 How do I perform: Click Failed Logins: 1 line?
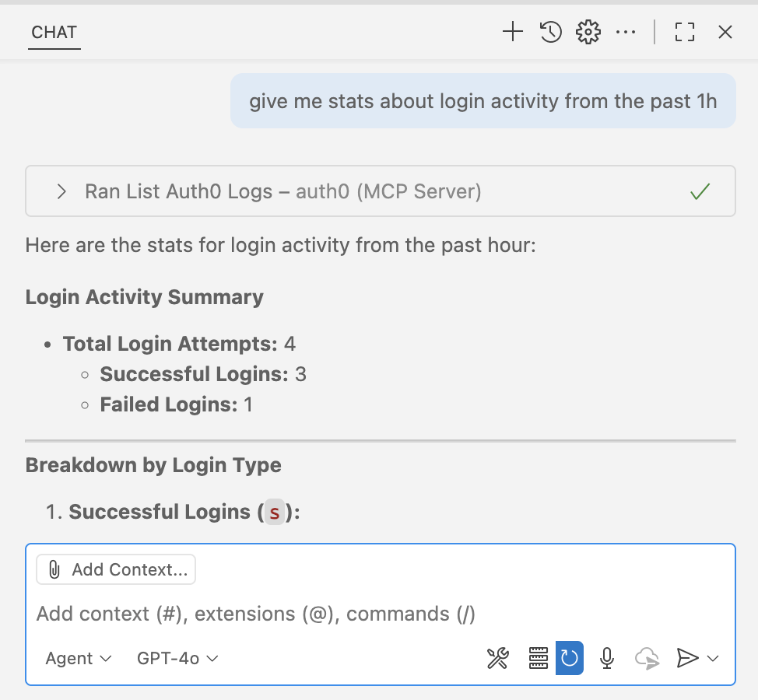176,404
